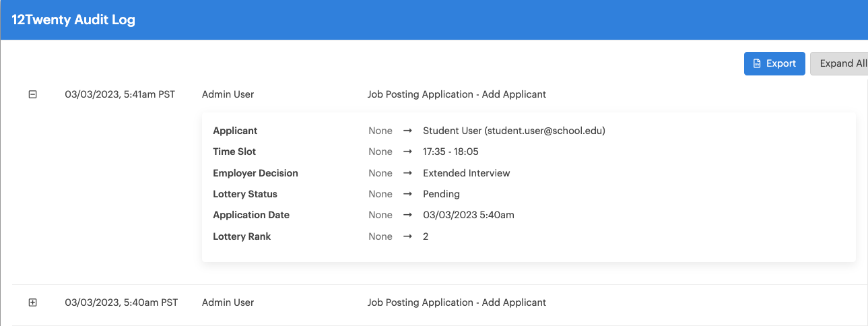Select the 03/03/2023, 5:41am PST timestamp
This screenshot has width=868, height=326.
click(x=120, y=94)
